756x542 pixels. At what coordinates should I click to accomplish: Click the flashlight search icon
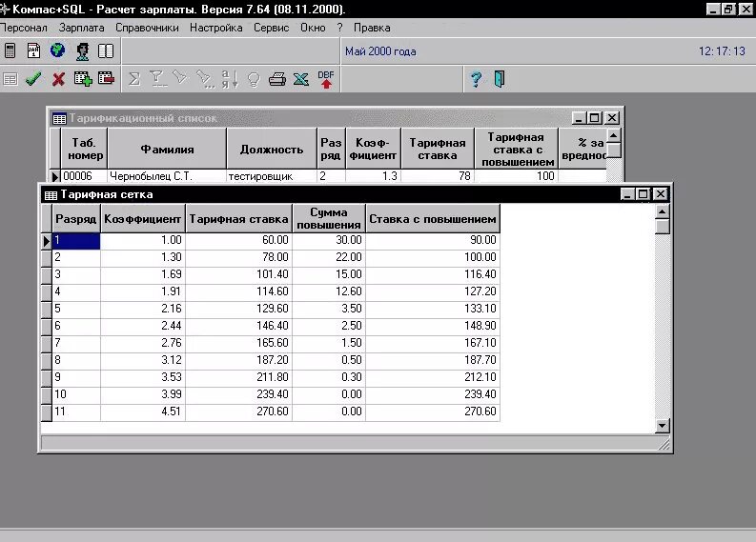coord(180,77)
